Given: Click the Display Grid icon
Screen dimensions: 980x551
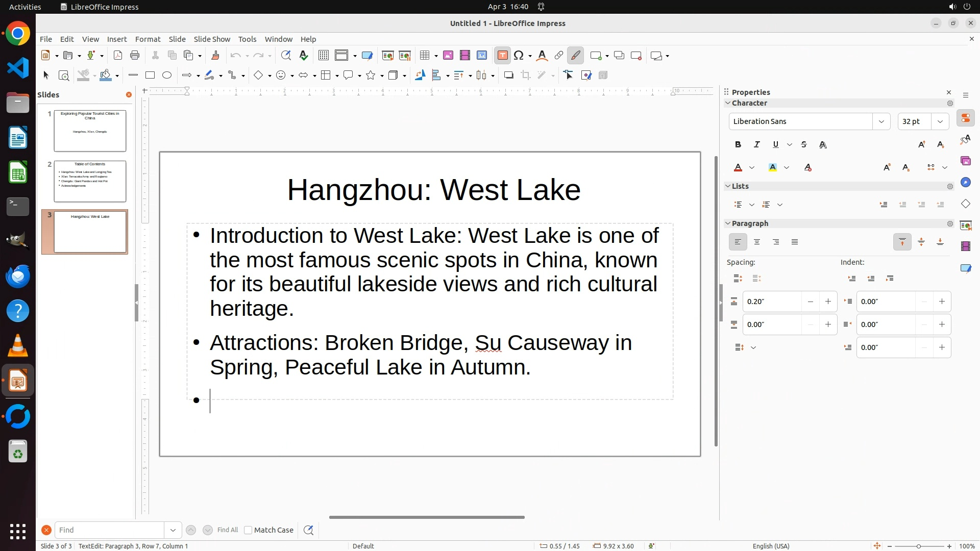Looking at the screenshot, I should (x=323, y=56).
